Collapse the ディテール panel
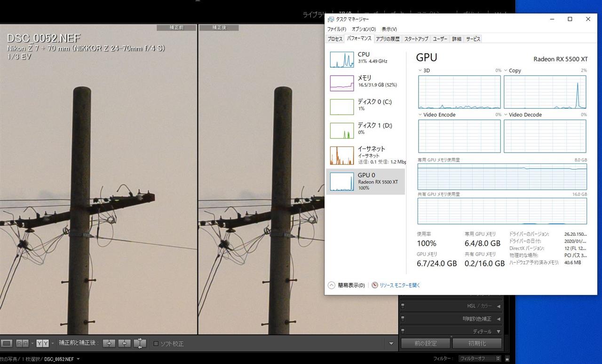 499,331
